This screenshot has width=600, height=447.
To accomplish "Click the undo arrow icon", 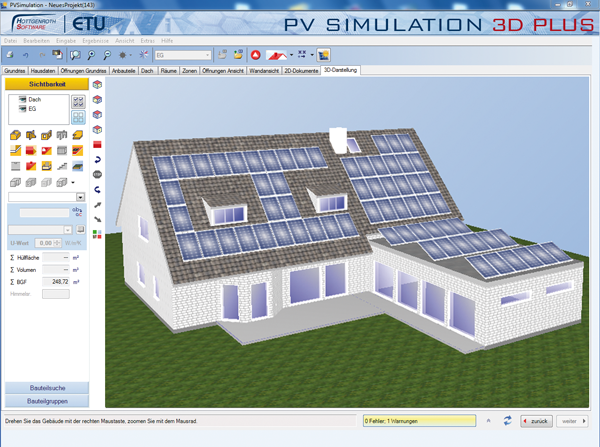I will click(26, 55).
